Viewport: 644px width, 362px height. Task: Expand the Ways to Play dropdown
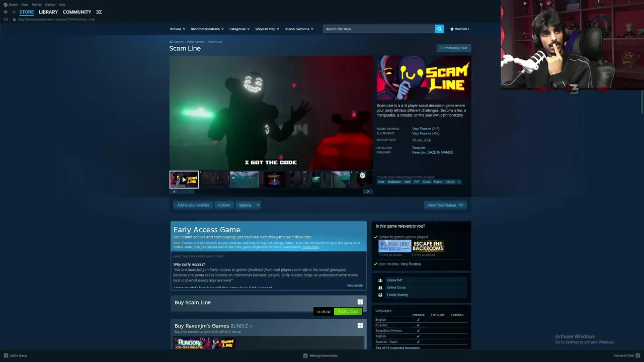[267, 29]
